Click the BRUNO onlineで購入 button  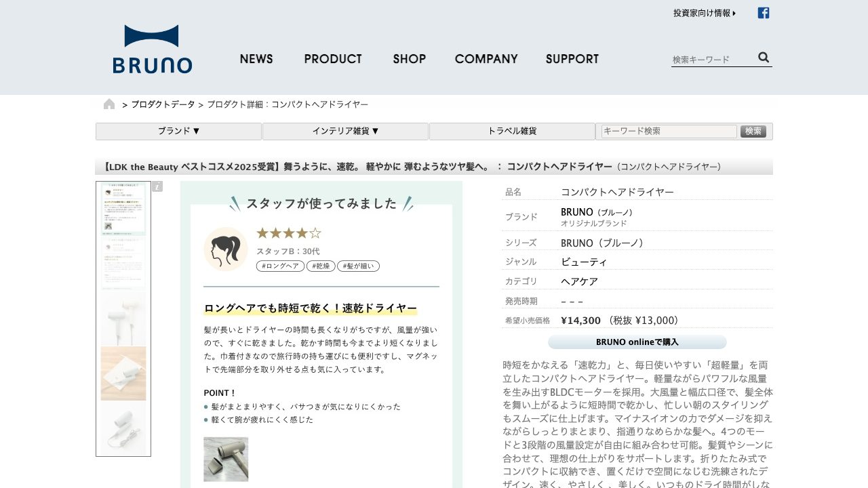tap(637, 342)
